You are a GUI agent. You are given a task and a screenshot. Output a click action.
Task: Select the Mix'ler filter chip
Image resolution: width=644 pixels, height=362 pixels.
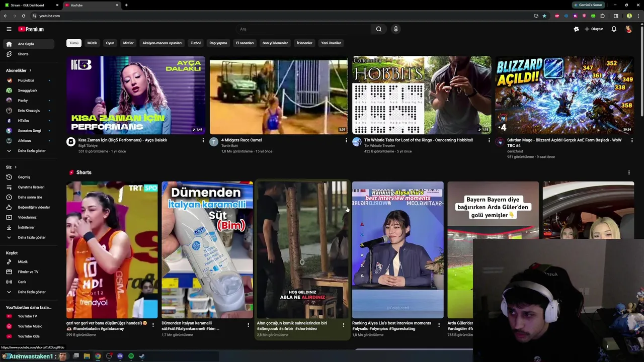coord(128,43)
